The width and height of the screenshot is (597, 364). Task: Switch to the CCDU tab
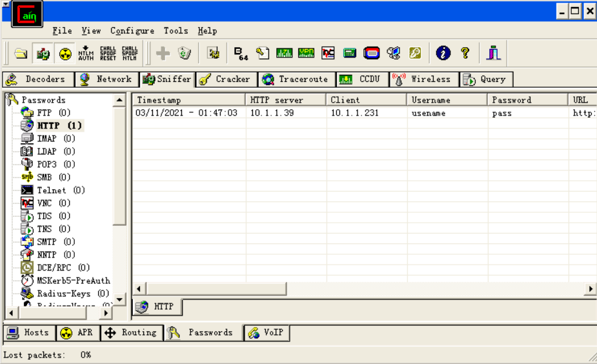[x=363, y=79]
